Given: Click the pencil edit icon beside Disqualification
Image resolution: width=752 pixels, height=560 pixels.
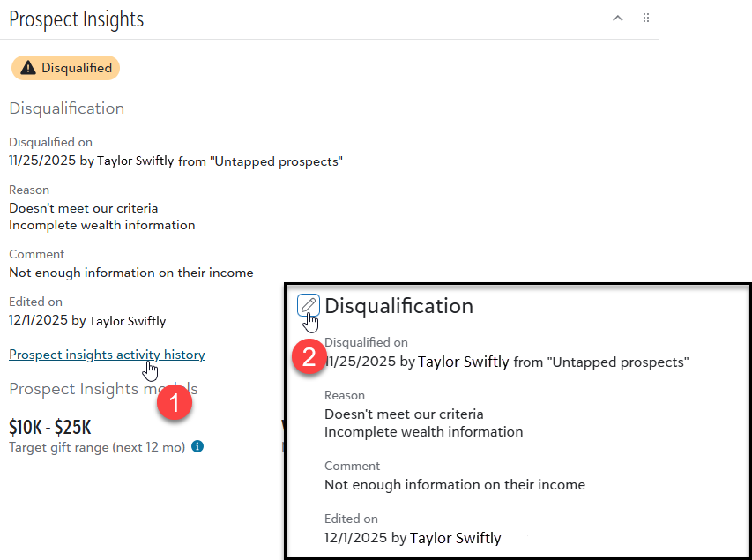Looking at the screenshot, I should point(309,306).
